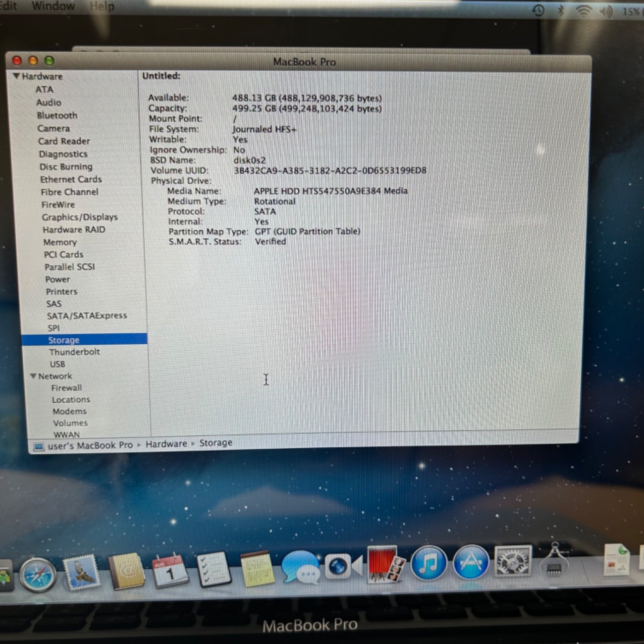Open the App Store icon
Image resolution: width=644 pixels, height=644 pixels.
[471, 562]
